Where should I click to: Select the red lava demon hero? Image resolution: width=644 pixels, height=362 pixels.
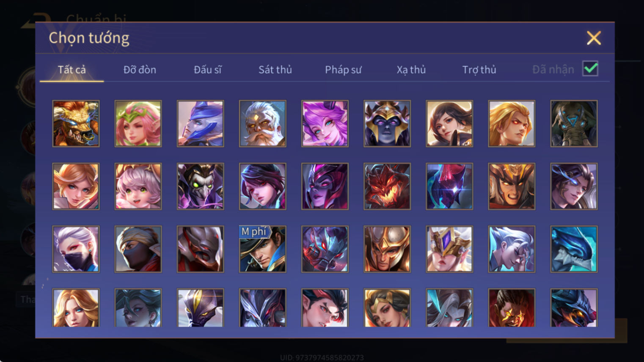387,186
